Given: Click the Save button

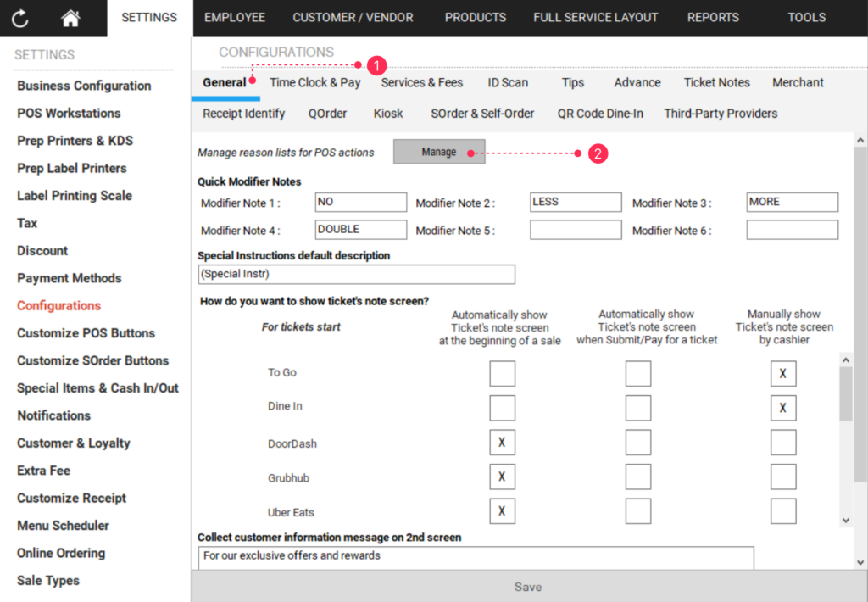Looking at the screenshot, I should coord(528,587).
